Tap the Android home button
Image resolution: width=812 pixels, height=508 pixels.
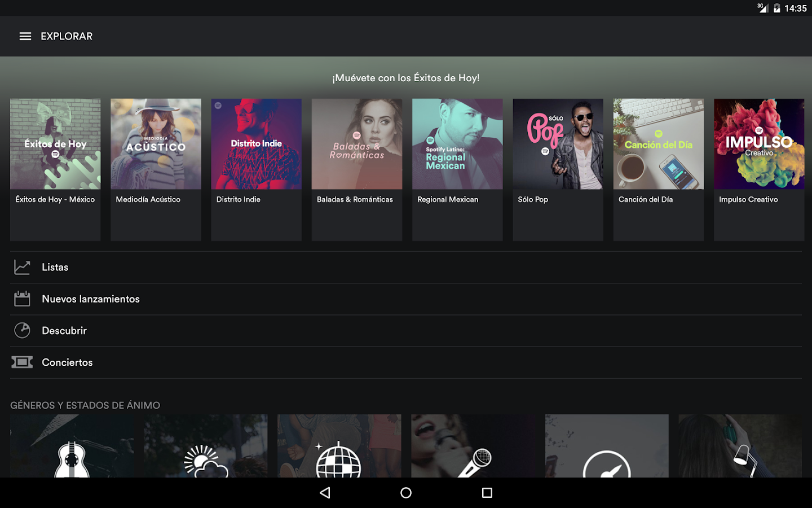(x=406, y=493)
